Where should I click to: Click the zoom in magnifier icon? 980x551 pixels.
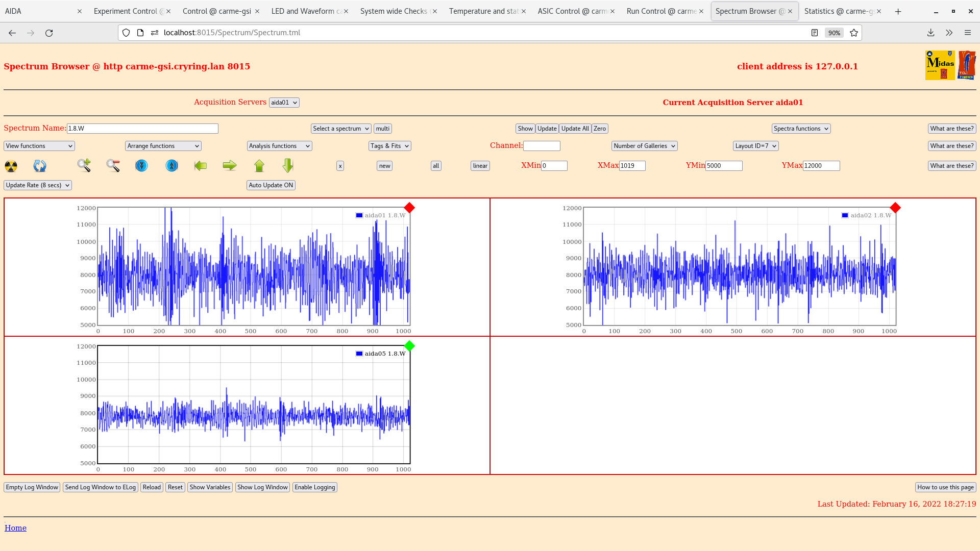pyautogui.click(x=84, y=165)
